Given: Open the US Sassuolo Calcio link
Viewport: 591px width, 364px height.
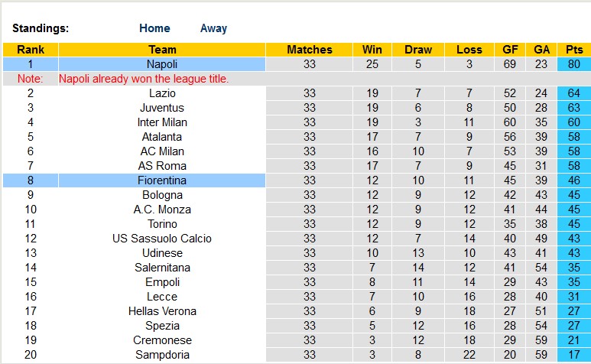Looking at the screenshot, I should point(162,239).
